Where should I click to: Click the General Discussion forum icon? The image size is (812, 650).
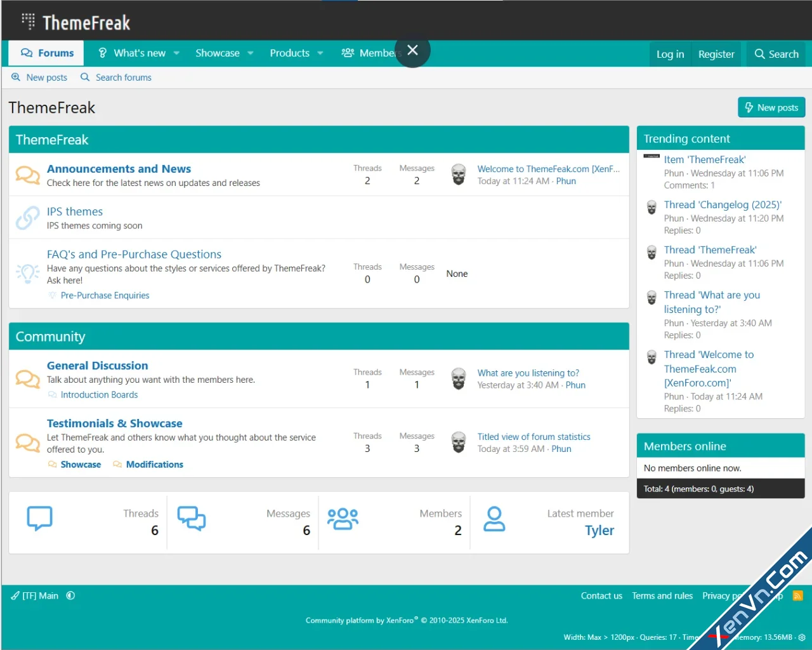click(27, 379)
